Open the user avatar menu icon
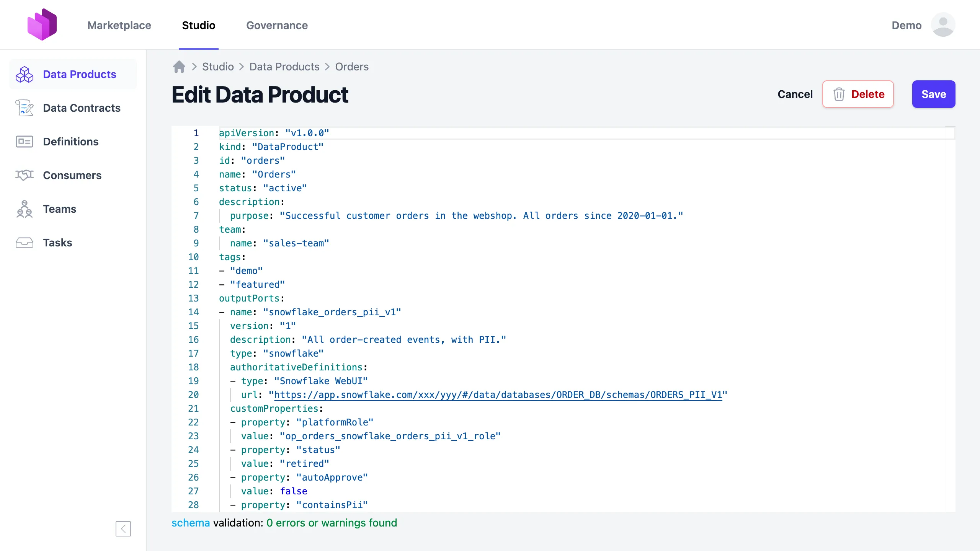980x551 pixels. coord(943,24)
